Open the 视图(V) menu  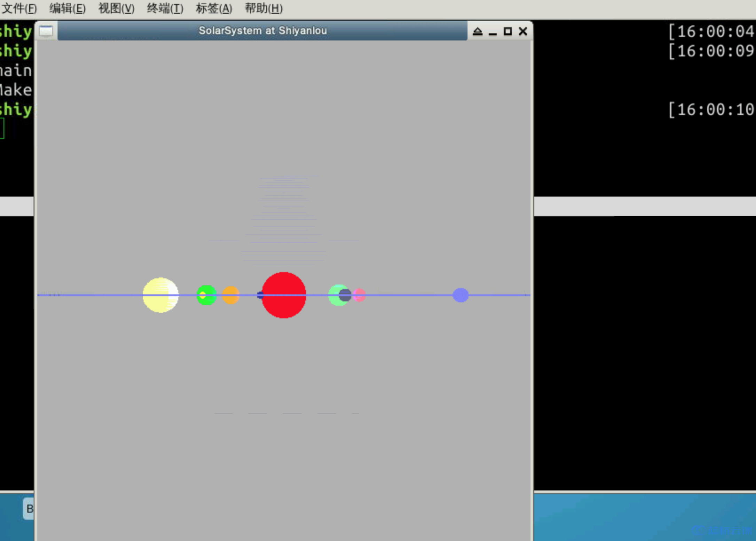coord(116,8)
